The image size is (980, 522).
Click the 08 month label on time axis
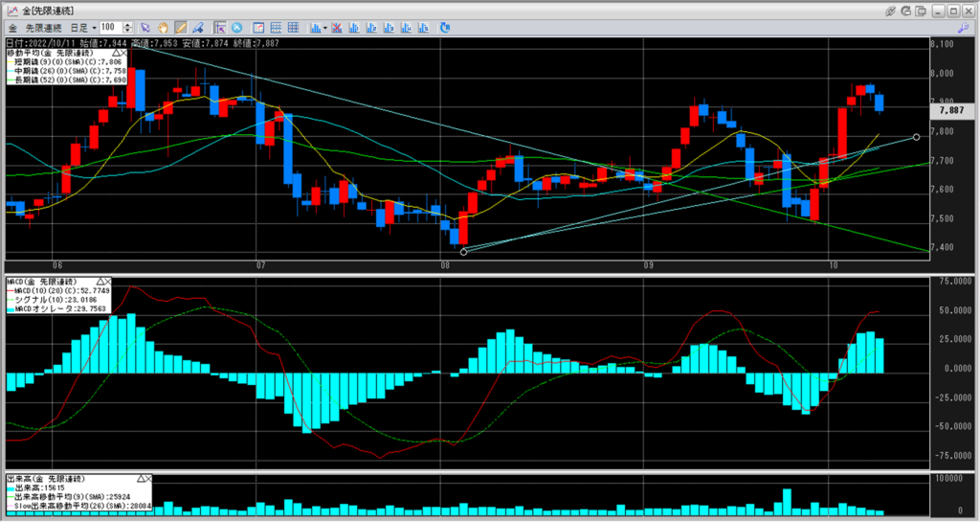pyautogui.click(x=445, y=265)
